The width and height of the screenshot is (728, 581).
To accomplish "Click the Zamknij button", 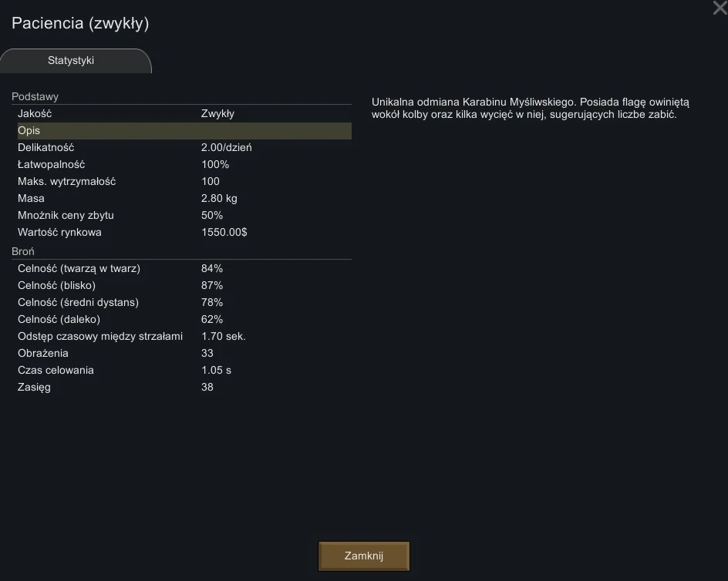I will pos(363,556).
